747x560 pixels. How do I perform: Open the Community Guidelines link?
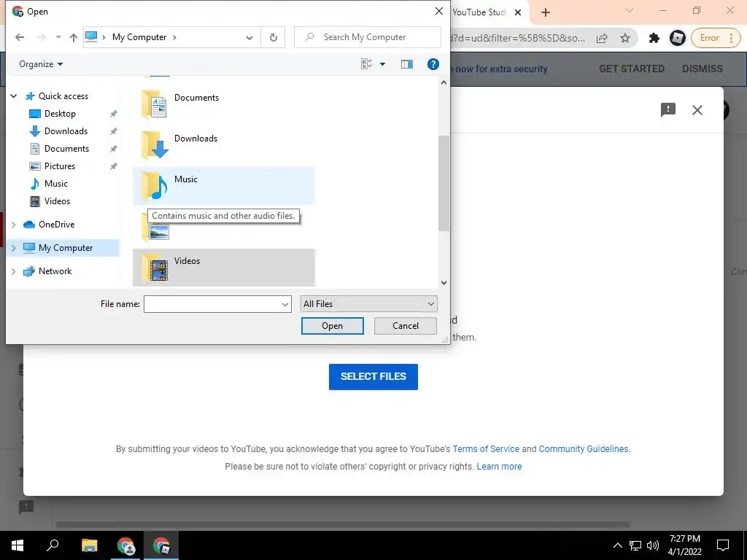[584, 449]
